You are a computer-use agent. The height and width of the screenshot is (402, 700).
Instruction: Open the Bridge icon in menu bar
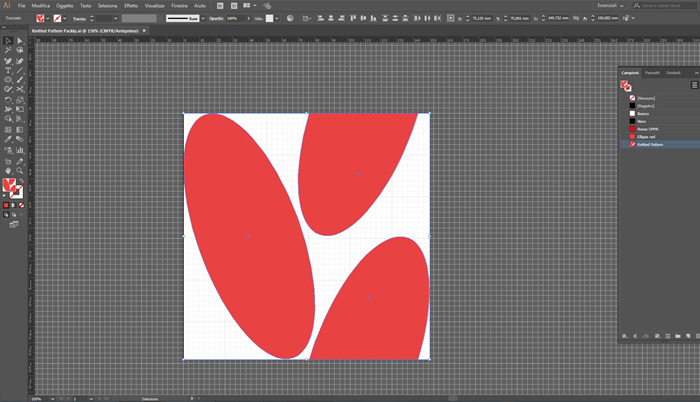click(220, 6)
